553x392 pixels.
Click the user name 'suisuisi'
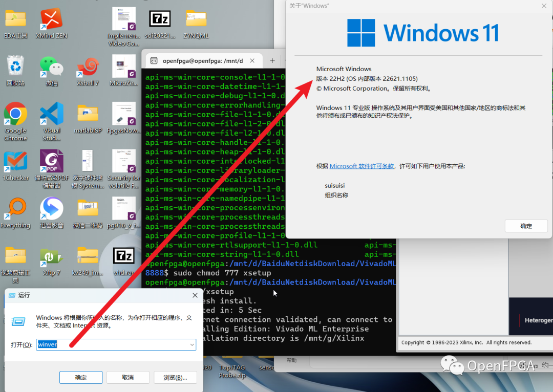coord(335,185)
